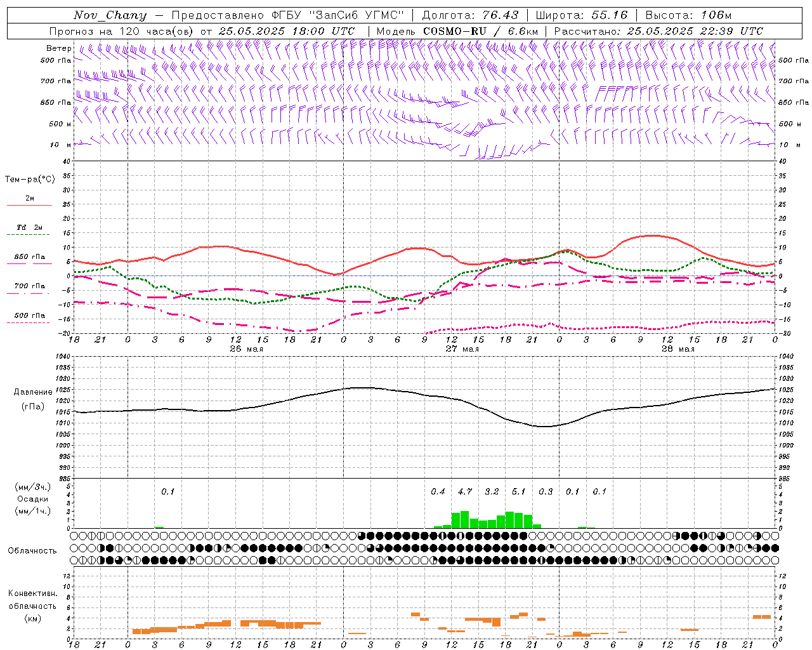Screen dimensions: 812x650
Task: Click the 27 мая date label
Action: click(462, 349)
